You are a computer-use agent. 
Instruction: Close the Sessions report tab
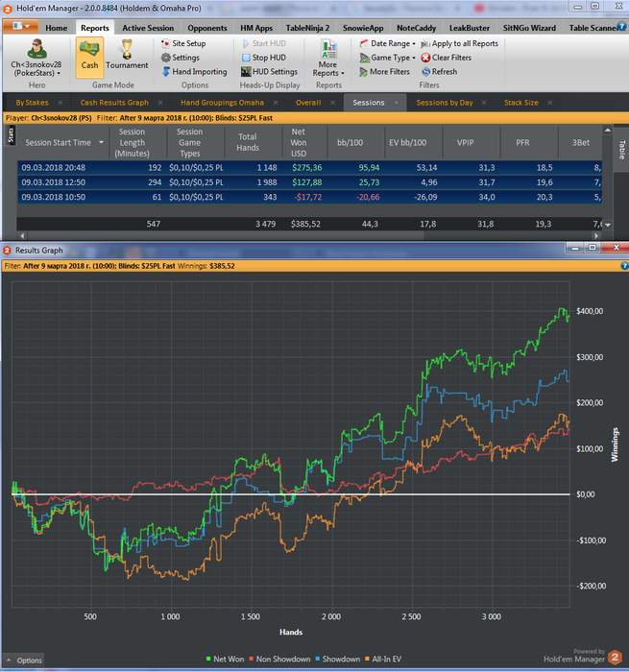[x=397, y=103]
